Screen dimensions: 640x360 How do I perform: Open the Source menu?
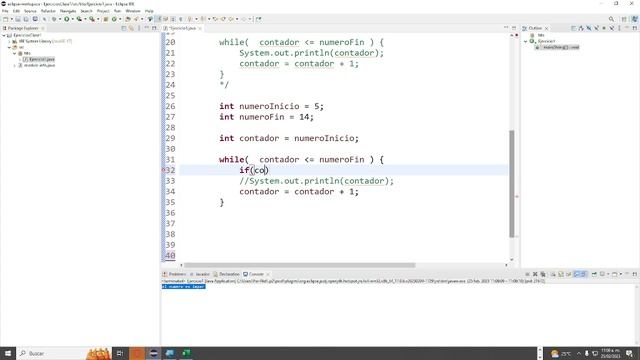[30, 11]
